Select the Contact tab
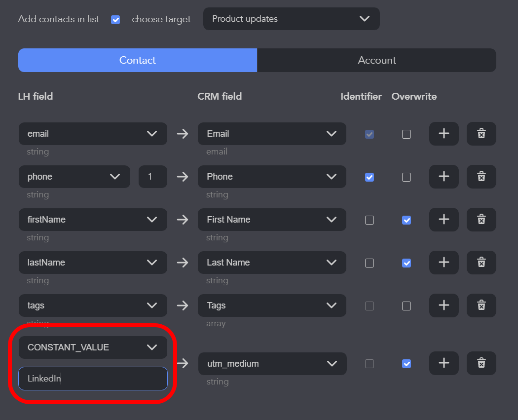The width and height of the screenshot is (518, 420). (x=137, y=60)
